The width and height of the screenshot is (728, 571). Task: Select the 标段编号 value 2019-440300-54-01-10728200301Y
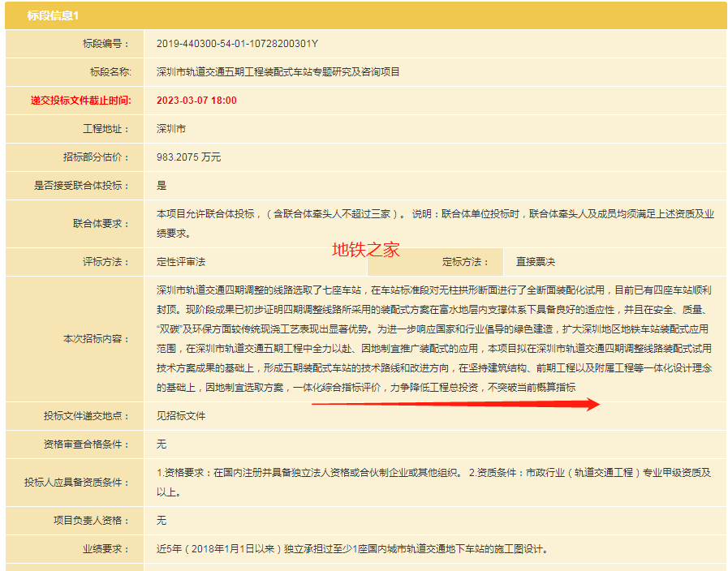click(x=237, y=44)
